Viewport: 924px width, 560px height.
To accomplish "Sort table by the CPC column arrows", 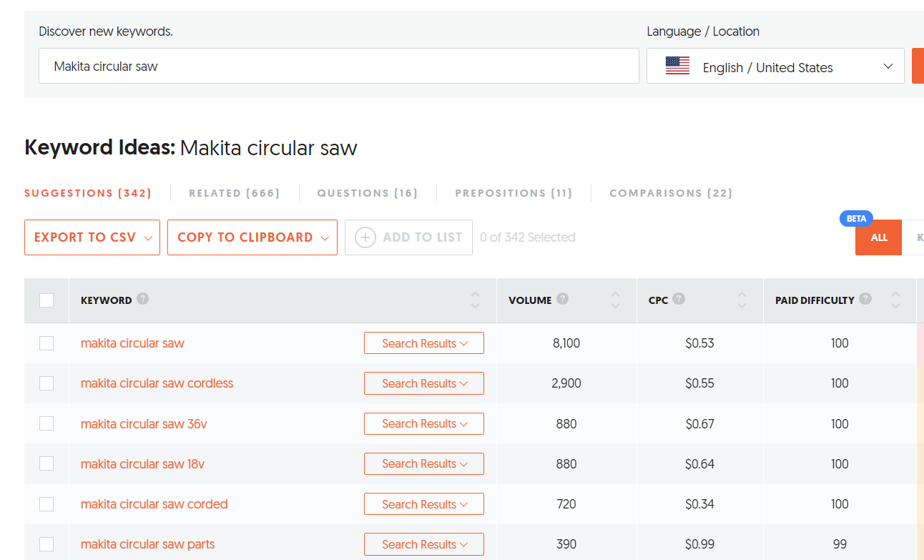I will tap(742, 300).
